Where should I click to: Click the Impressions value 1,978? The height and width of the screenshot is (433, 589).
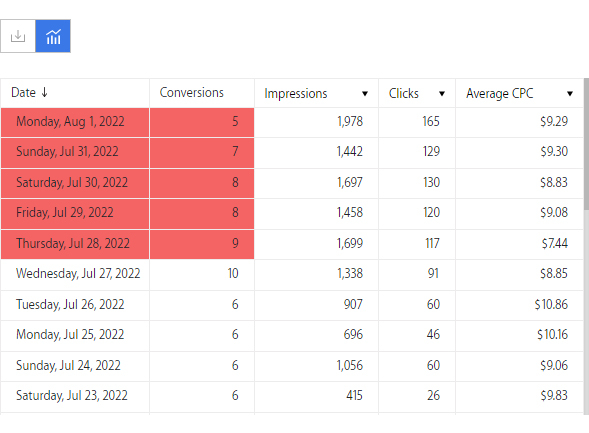pos(350,121)
